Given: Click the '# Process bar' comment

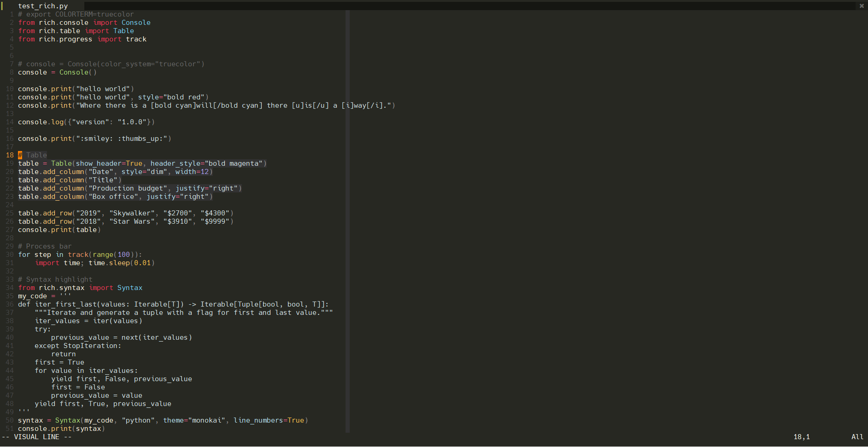Looking at the screenshot, I should [45, 246].
